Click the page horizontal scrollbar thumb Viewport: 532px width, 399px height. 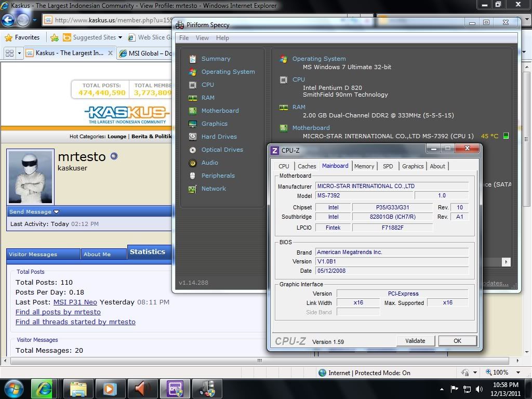tap(259, 361)
